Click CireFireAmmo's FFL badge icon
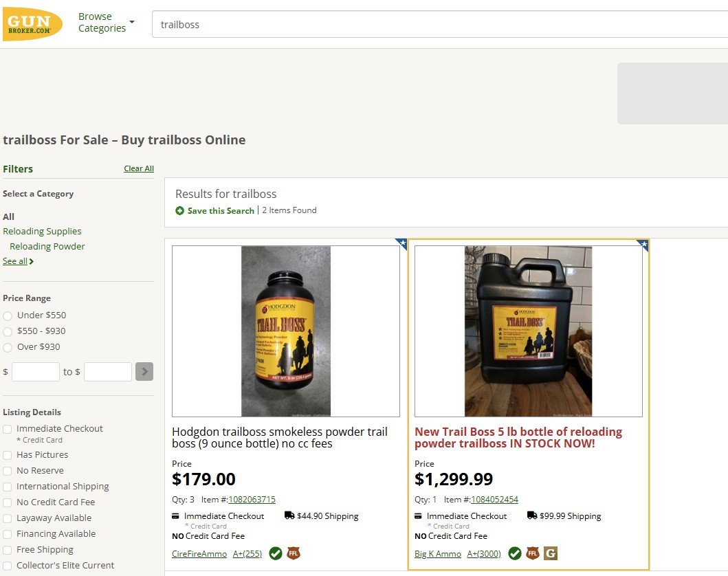The image size is (728, 576). [x=294, y=553]
